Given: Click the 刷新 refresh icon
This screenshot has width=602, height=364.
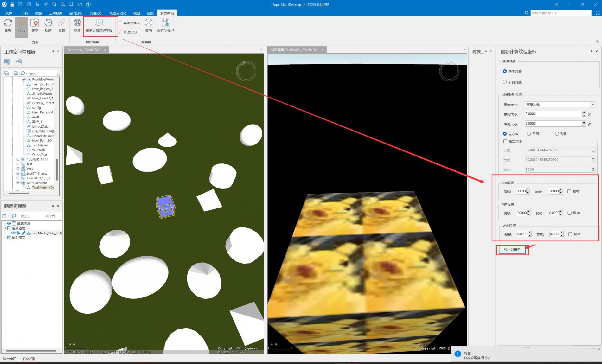Looking at the screenshot, I should (x=8, y=23).
